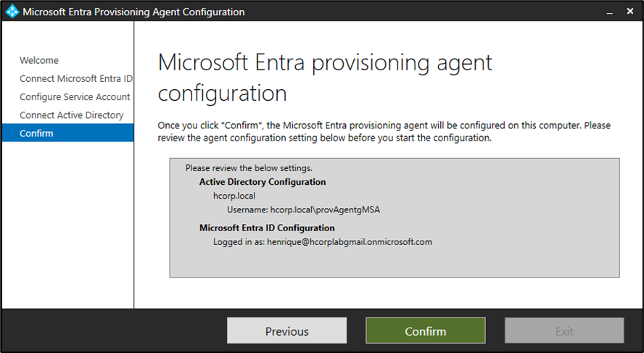644x353 pixels.
Task: Click the provAgentgMSA username line
Action: pos(304,209)
